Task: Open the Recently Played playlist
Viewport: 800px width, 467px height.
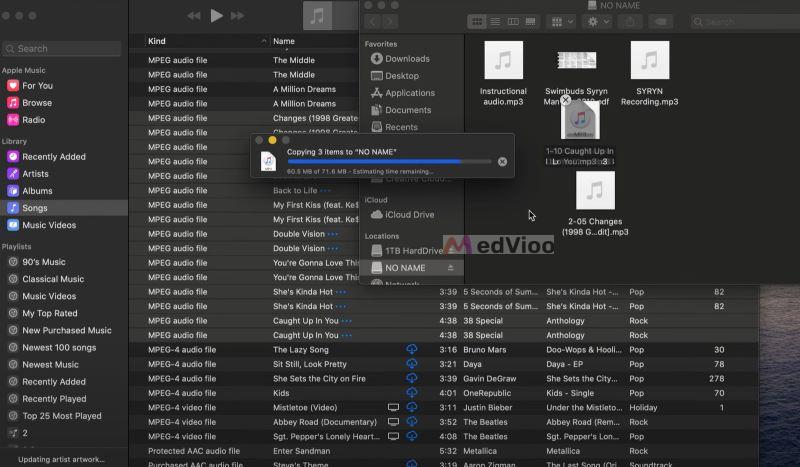Action: click(x=54, y=399)
